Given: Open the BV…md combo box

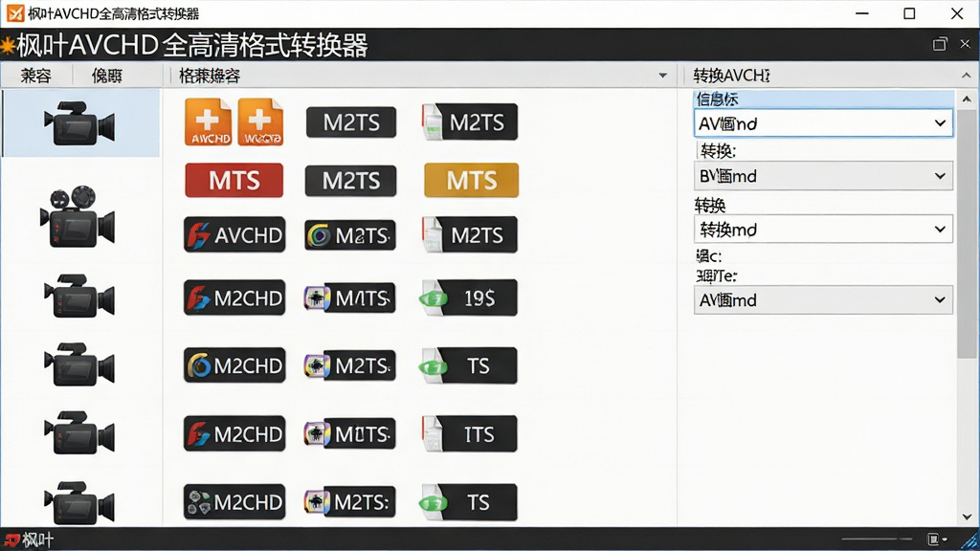Looking at the screenshot, I should point(823,176).
